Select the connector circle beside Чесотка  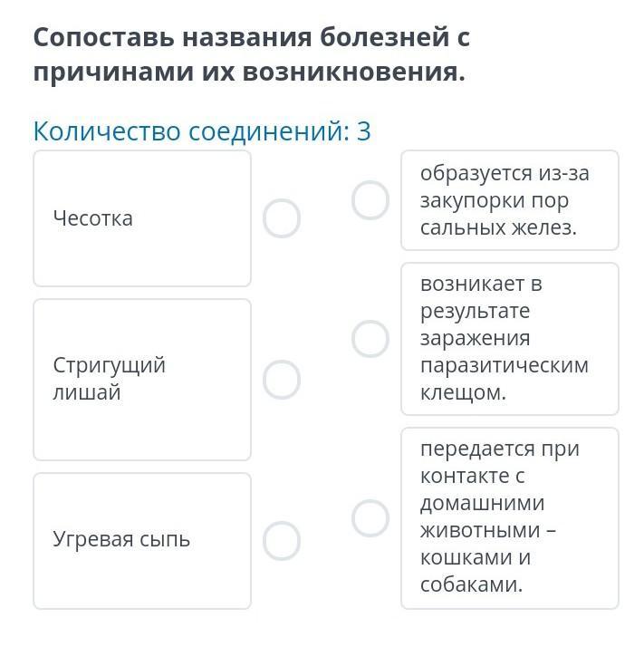(282, 218)
